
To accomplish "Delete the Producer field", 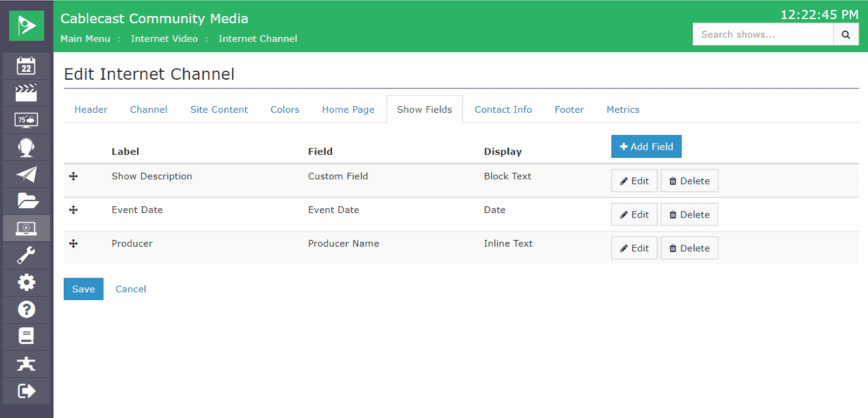I will pos(689,248).
